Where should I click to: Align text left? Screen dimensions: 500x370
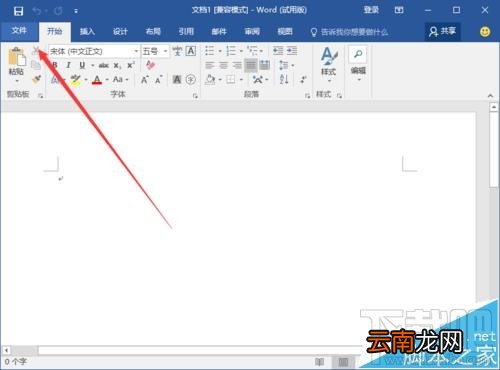point(210,65)
